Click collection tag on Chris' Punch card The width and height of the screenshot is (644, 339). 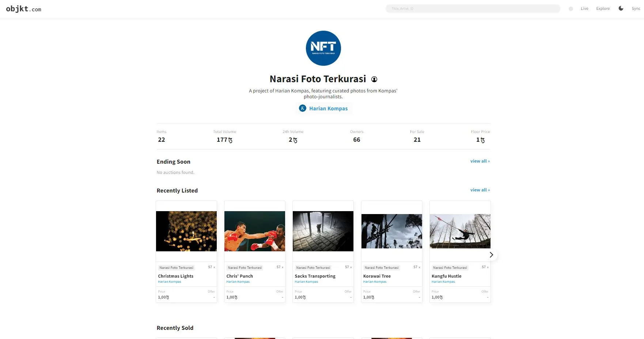coord(245,268)
